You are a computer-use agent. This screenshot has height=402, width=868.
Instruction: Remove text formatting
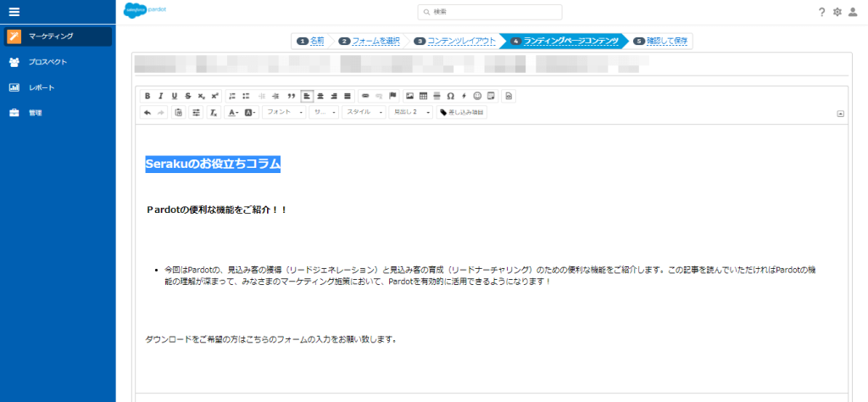click(x=214, y=113)
